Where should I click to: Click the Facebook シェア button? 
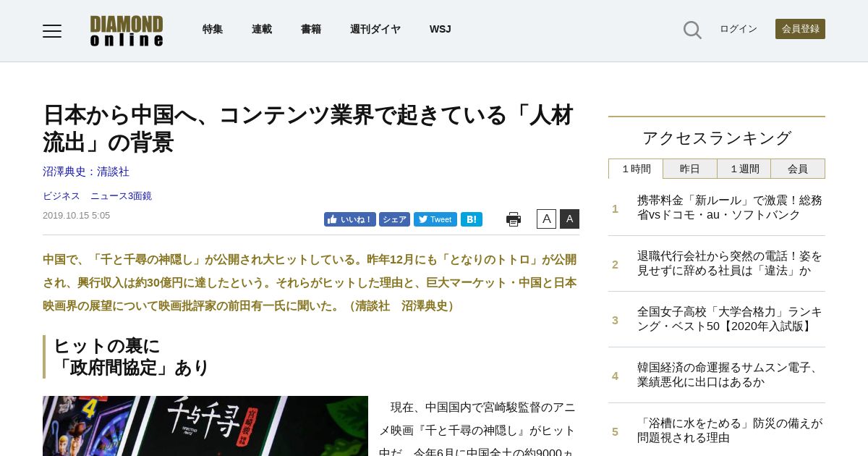pos(394,219)
